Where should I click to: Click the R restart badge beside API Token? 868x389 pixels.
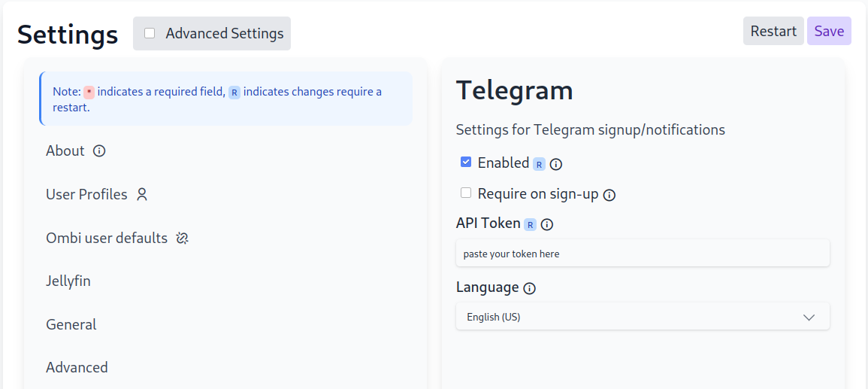531,224
